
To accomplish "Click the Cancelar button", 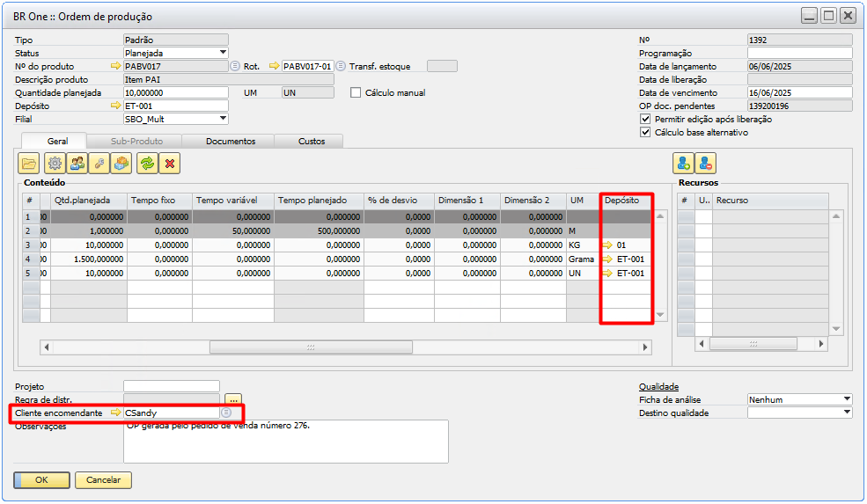I will click(103, 479).
